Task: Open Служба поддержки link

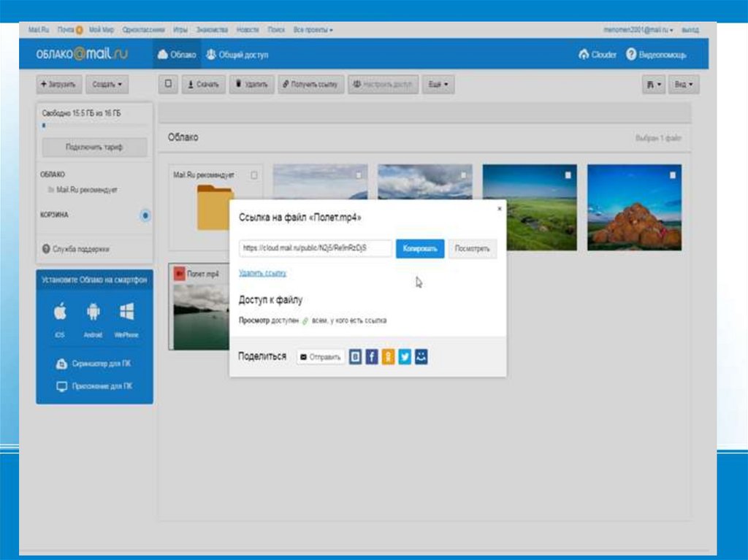Action: pos(76,249)
